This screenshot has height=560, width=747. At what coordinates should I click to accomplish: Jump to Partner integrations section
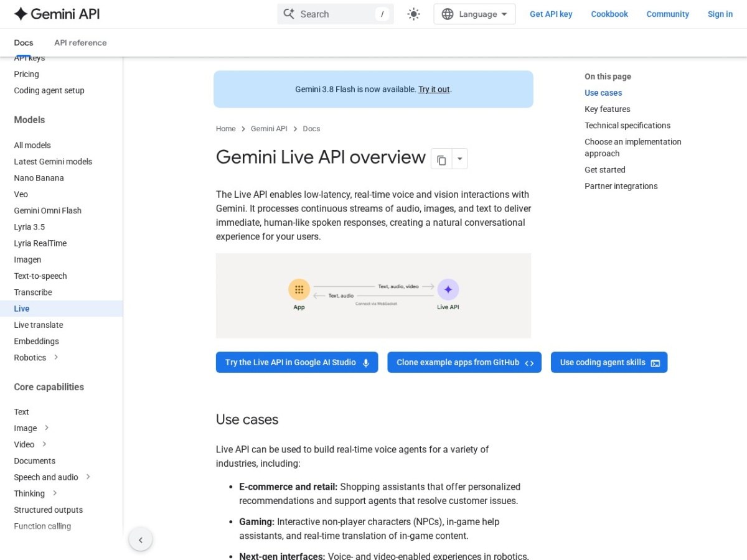tap(621, 186)
